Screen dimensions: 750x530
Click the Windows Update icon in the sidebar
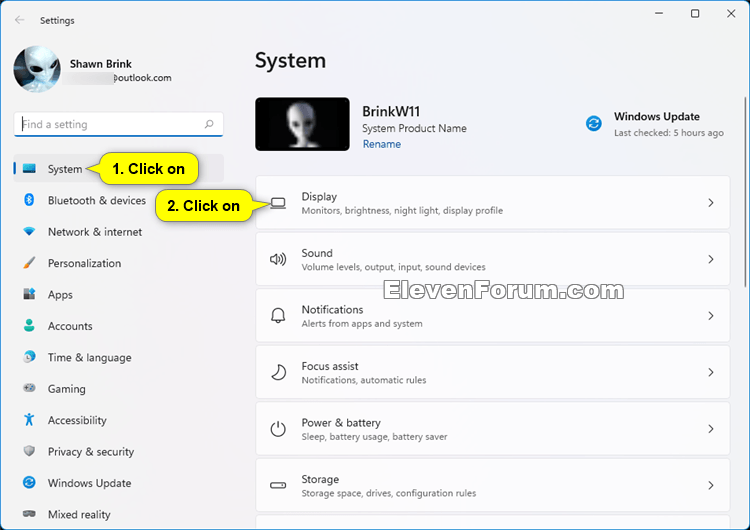tap(29, 482)
